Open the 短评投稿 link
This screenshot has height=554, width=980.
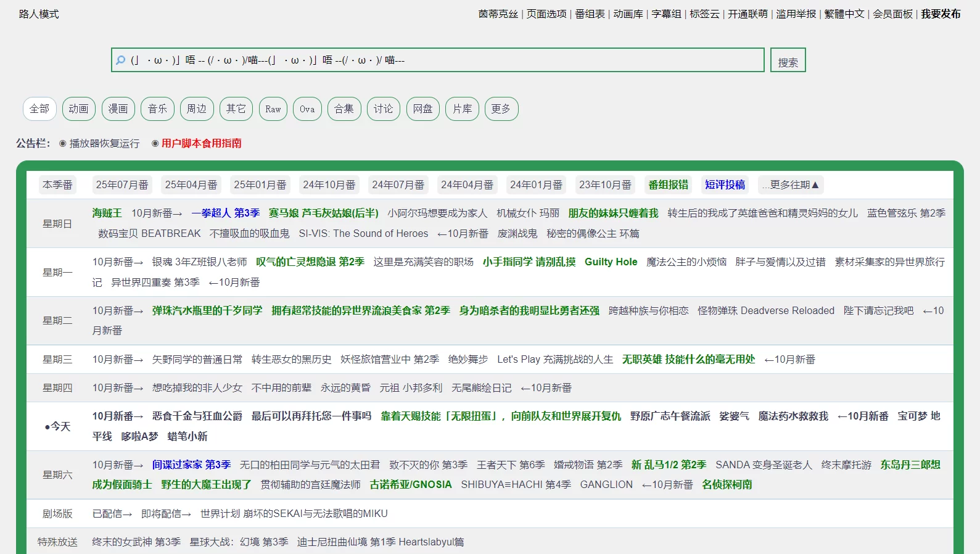725,184
